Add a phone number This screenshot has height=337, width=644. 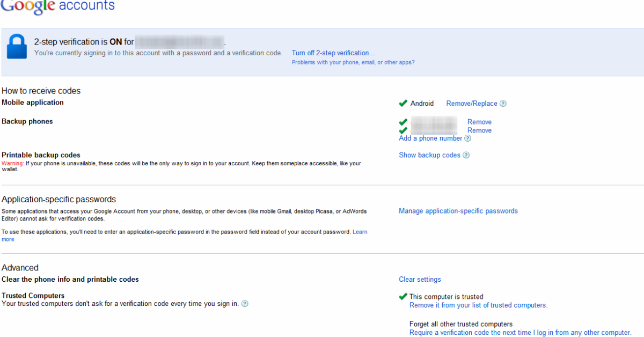(x=430, y=138)
